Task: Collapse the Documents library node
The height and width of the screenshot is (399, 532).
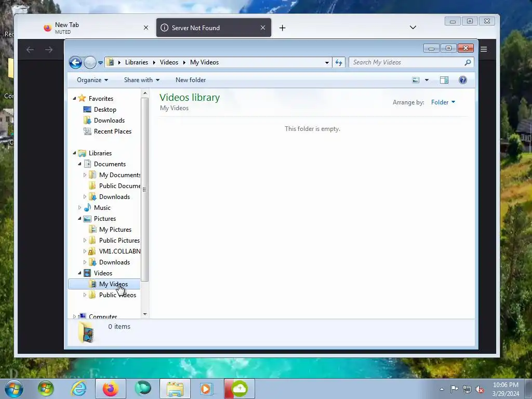Action: [79, 164]
